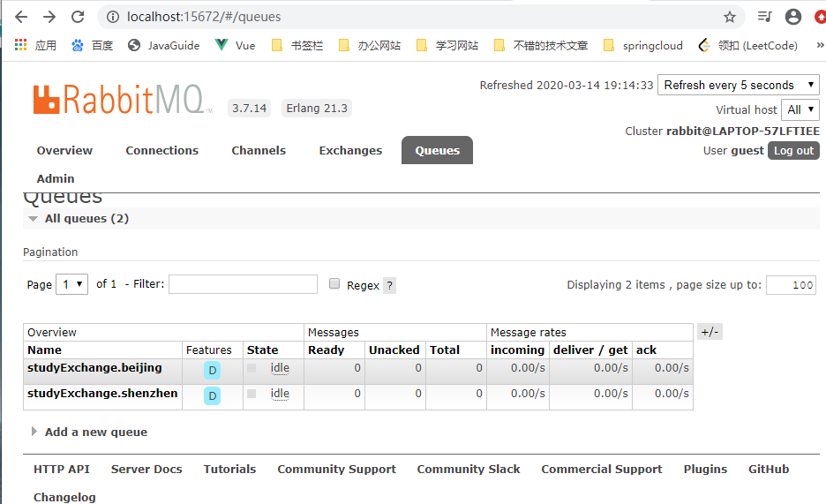Viewport: 826px width, 504px height.
Task: Open the 书签栏 bookmarks folder
Action: click(x=297, y=45)
